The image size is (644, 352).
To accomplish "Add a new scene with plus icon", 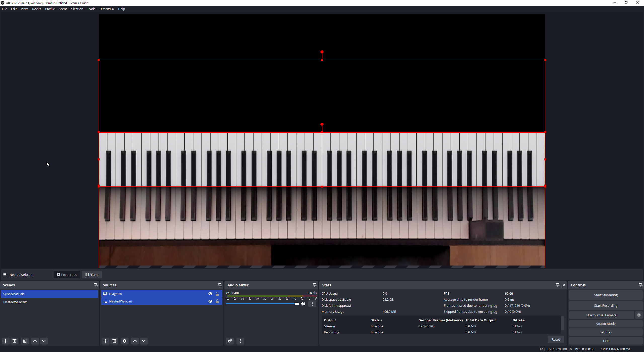I will point(6,341).
